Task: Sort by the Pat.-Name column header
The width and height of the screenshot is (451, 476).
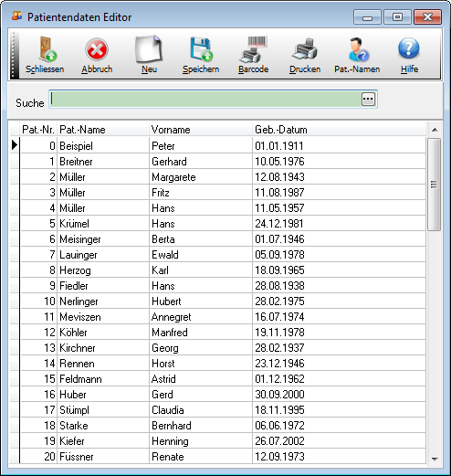Action: [103, 130]
